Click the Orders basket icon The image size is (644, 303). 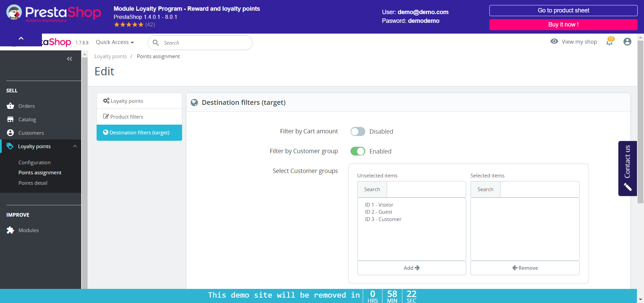point(10,106)
